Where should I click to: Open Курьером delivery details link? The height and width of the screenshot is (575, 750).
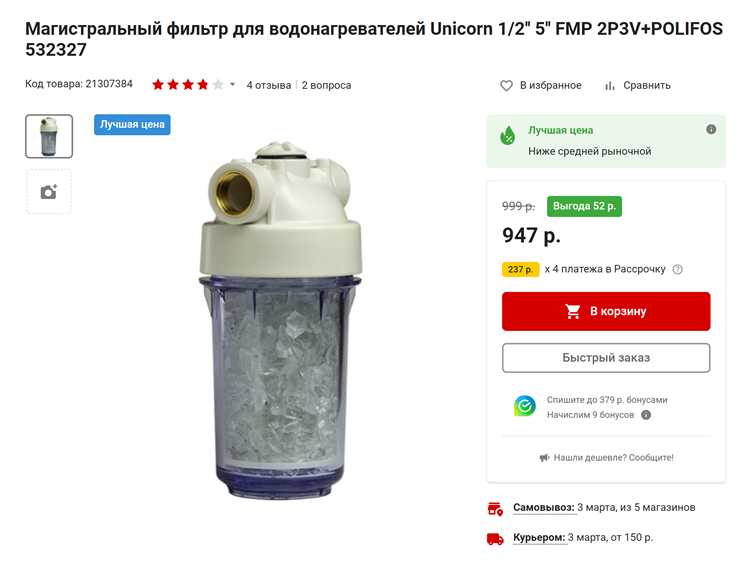(539, 538)
